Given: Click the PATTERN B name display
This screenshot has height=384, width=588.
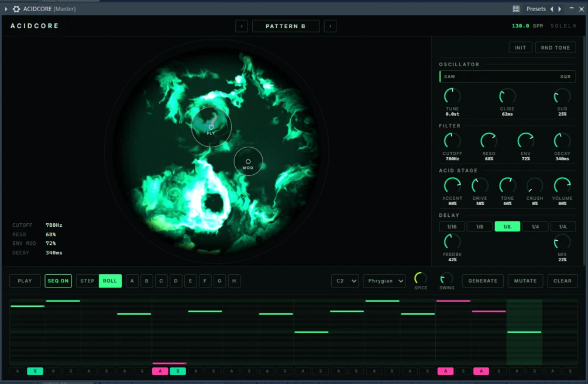Looking at the screenshot, I should tap(286, 26).
